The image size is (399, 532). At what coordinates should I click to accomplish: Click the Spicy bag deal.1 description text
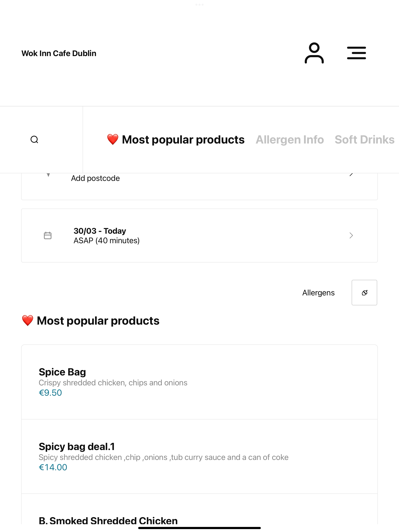coord(163,457)
